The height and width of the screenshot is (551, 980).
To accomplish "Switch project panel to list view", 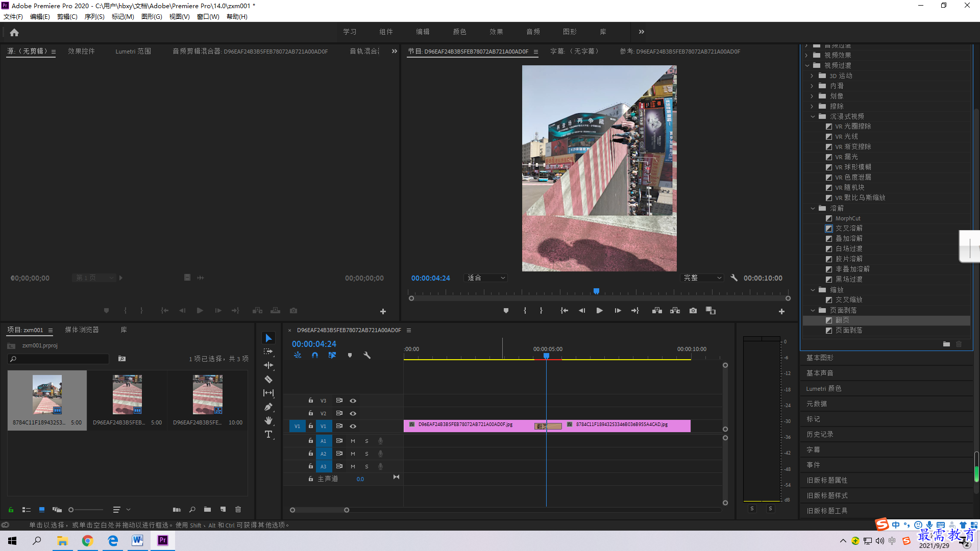I will [x=27, y=510].
